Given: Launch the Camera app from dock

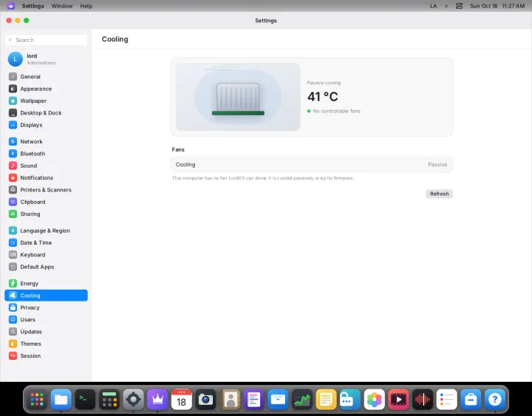Looking at the screenshot, I should 205,399.
